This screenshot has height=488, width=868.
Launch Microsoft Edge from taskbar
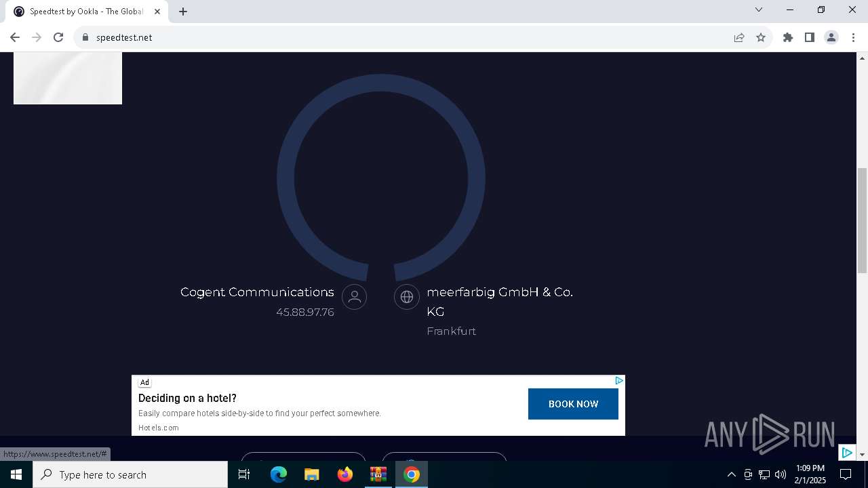coord(279,474)
